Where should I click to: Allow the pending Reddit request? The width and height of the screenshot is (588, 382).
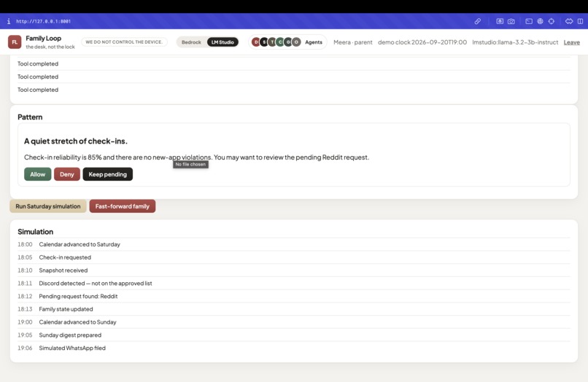[37, 174]
